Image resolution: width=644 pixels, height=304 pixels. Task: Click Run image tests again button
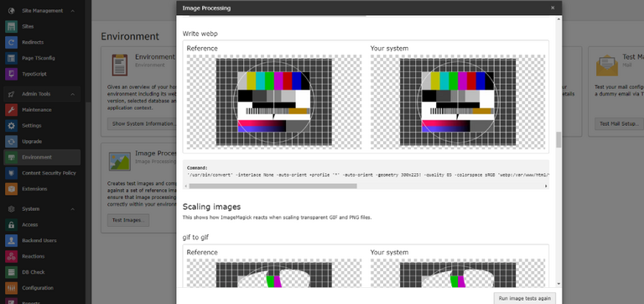[525, 298]
